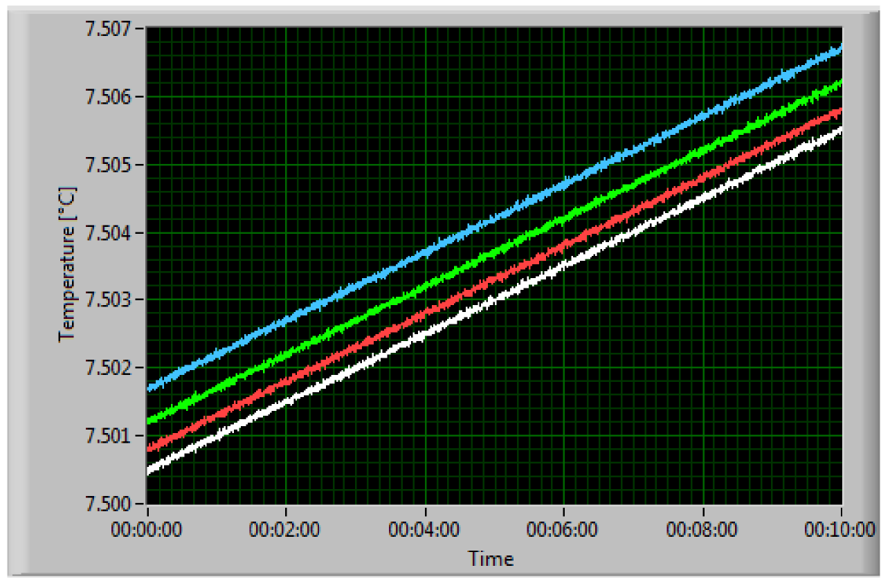890x588 pixels.
Task: Click the 7.503 Y-axis tick label
Action: 109,300
